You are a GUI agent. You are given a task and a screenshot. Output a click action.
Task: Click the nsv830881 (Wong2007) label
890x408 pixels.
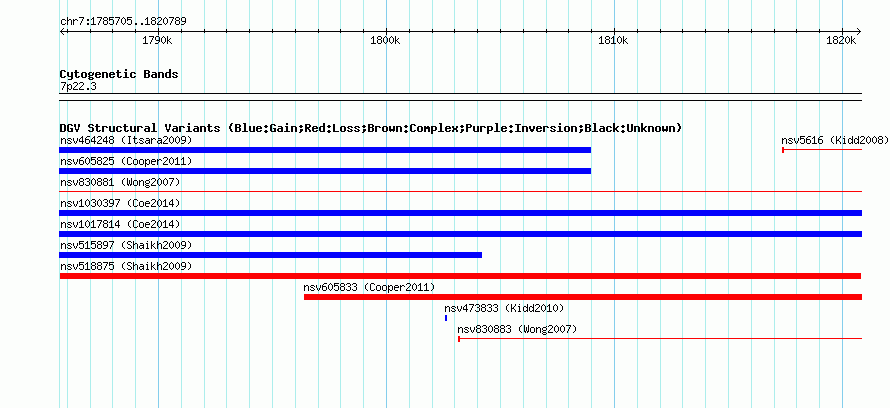(x=120, y=182)
